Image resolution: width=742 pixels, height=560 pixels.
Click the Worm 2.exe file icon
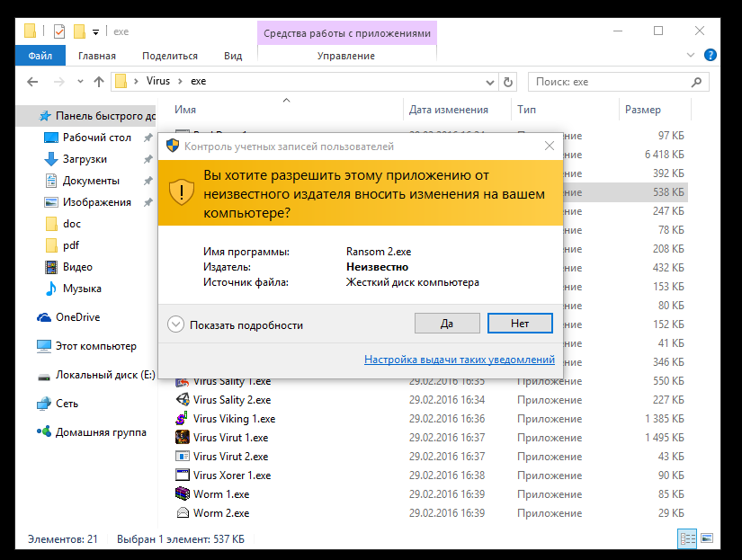(x=183, y=513)
